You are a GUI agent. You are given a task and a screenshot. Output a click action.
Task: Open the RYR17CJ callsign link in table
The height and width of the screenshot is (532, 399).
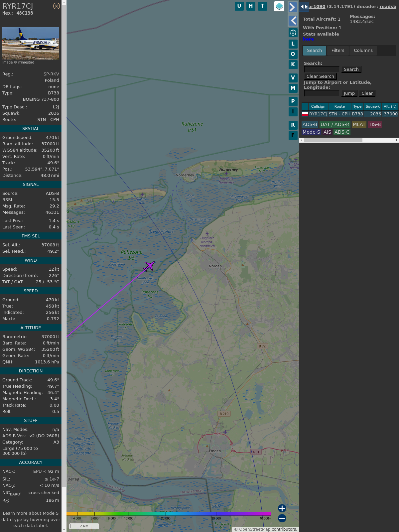click(x=318, y=114)
